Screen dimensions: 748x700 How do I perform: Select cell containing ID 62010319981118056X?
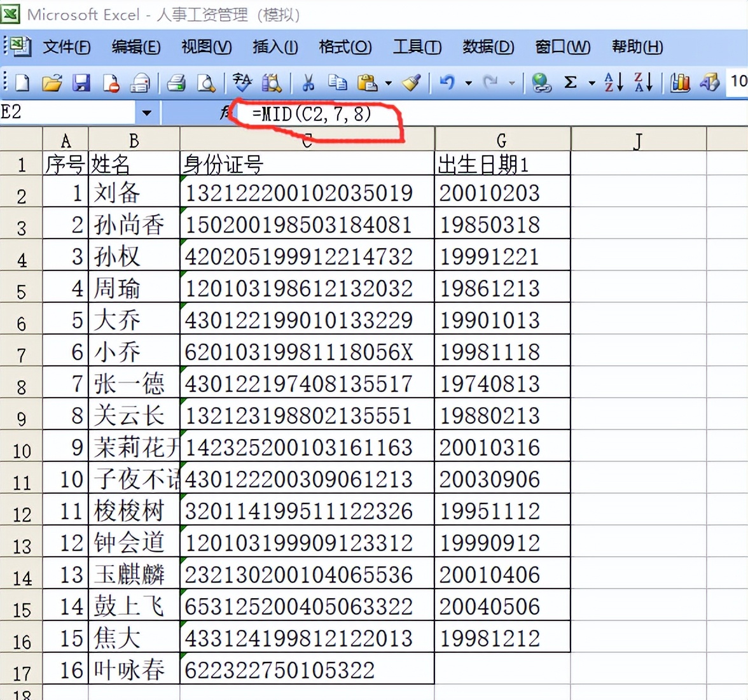(307, 352)
